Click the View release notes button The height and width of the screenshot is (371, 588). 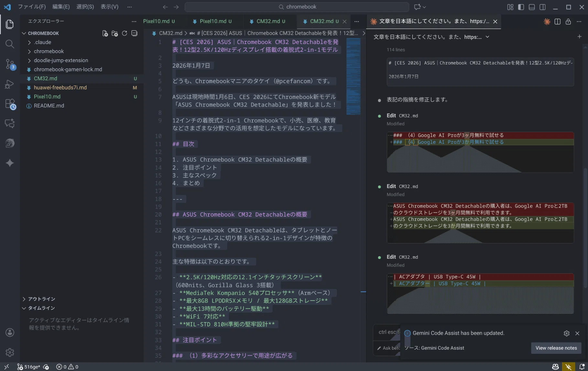click(x=556, y=348)
